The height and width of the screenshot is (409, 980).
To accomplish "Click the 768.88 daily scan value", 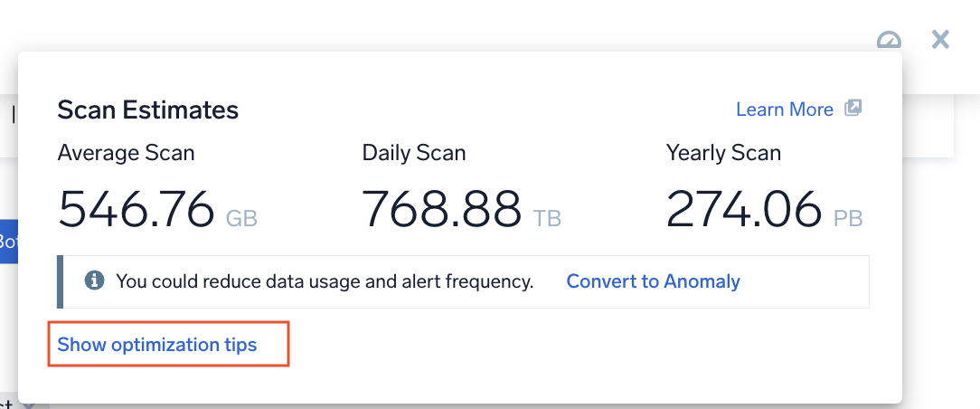I will (x=441, y=209).
